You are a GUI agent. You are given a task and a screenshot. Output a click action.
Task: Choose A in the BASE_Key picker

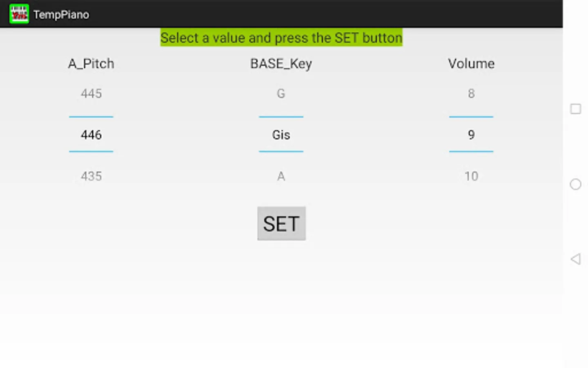[281, 176]
